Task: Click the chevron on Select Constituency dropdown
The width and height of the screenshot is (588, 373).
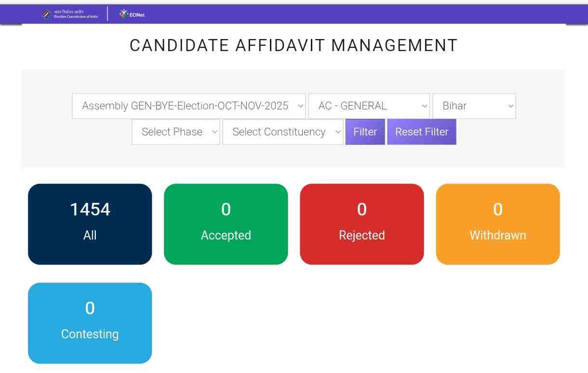Action: [x=338, y=132]
